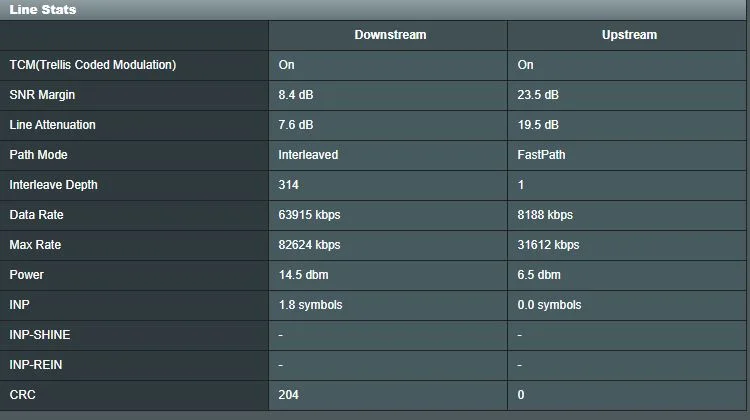The height and width of the screenshot is (420, 750).
Task: Click the Path Mode row label
Action: tap(38, 155)
